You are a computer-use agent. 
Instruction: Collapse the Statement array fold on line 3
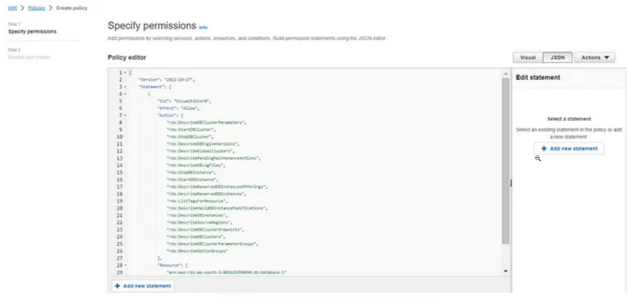pyautogui.click(x=125, y=87)
